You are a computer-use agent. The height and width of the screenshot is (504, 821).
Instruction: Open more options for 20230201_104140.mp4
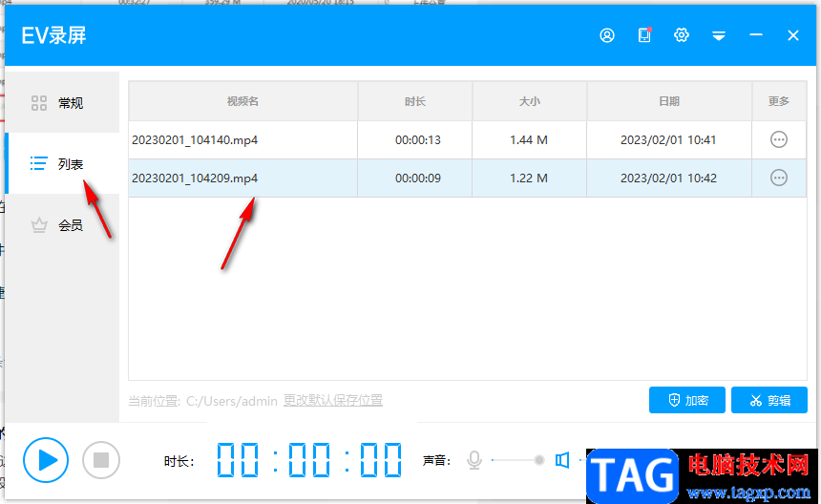[779, 139]
